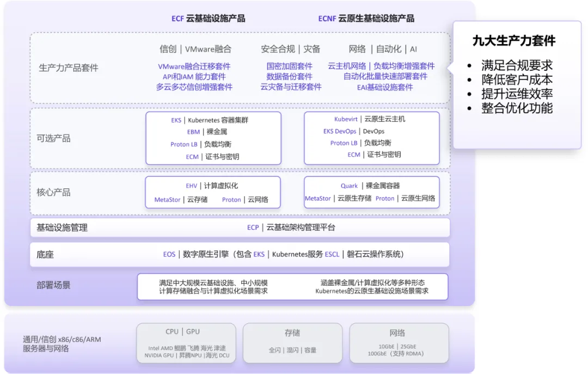Click the 整合优化功能 bullet
This screenshot has height=374, width=588.
pos(517,108)
